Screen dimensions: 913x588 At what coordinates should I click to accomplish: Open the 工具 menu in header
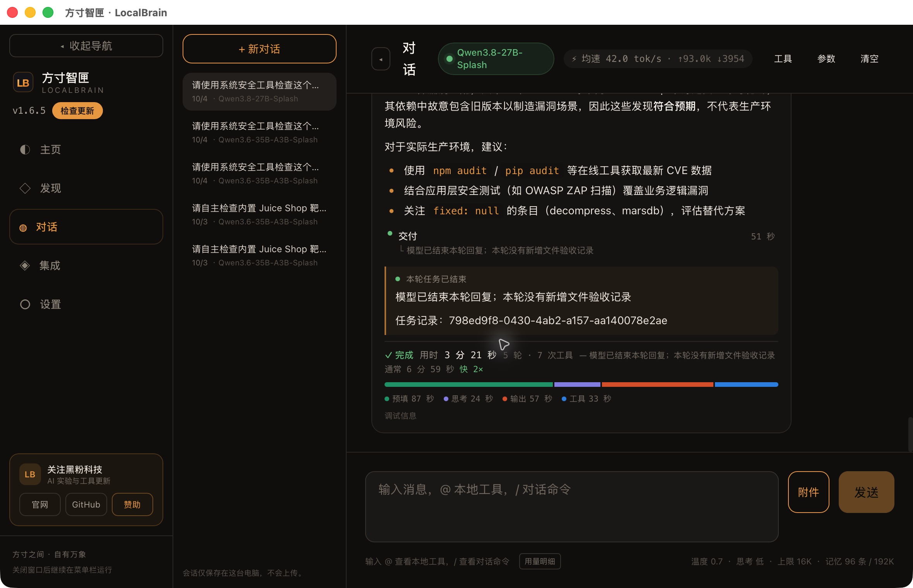pos(783,59)
